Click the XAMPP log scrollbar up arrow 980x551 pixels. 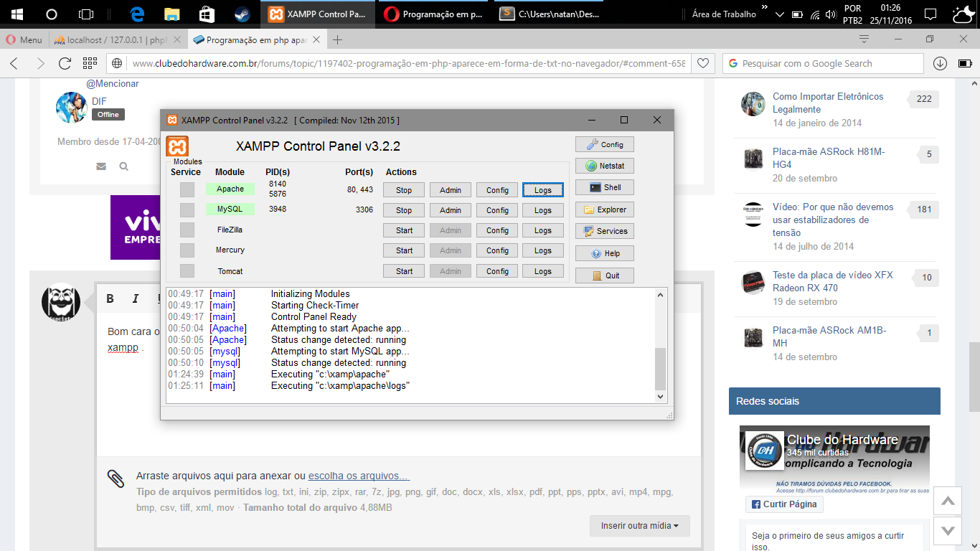click(661, 294)
